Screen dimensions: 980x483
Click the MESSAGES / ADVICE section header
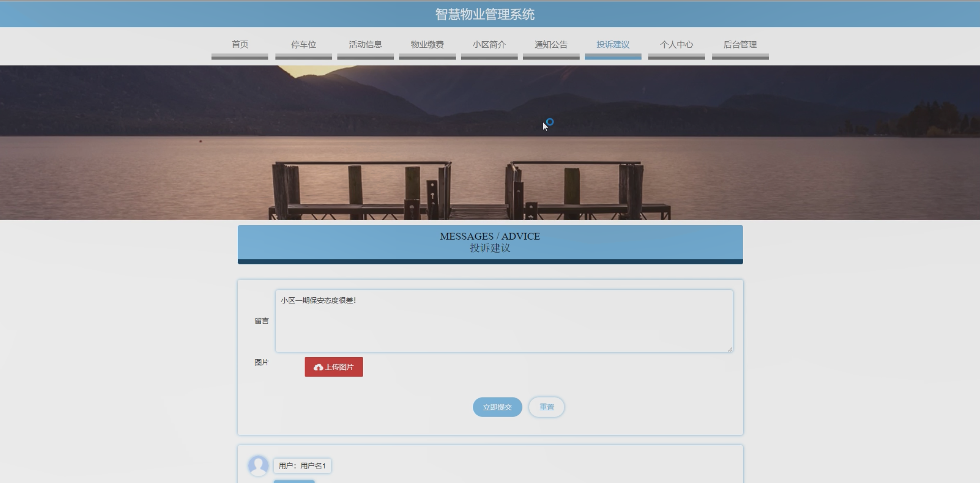pos(490,242)
